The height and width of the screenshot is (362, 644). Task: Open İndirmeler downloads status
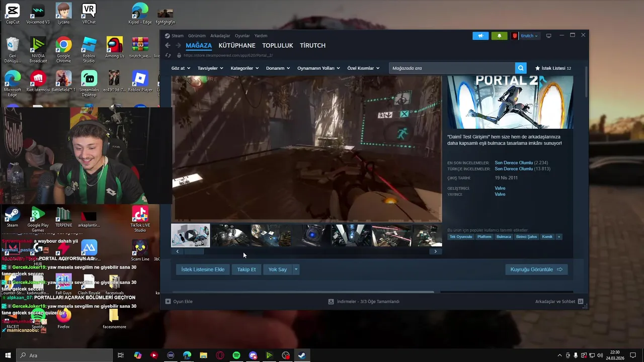click(x=364, y=302)
